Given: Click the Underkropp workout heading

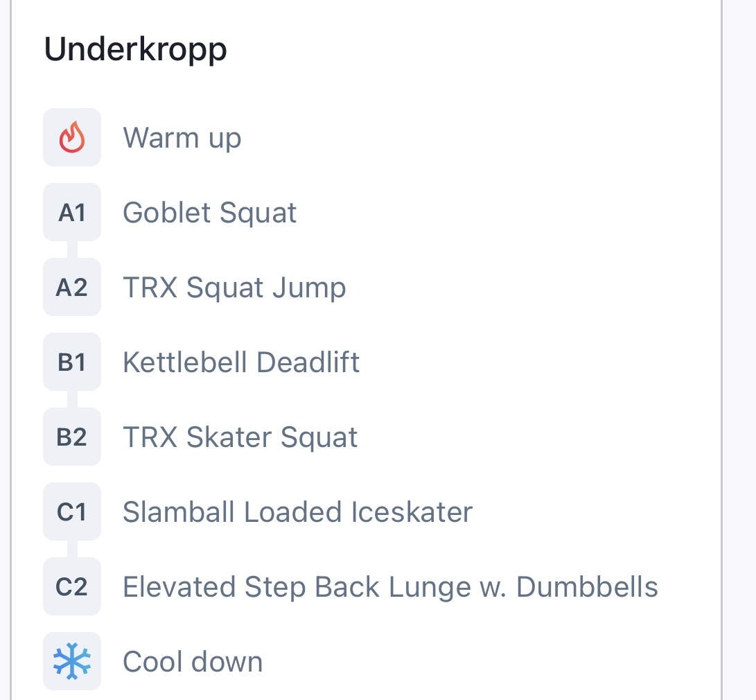Looking at the screenshot, I should [x=136, y=49].
